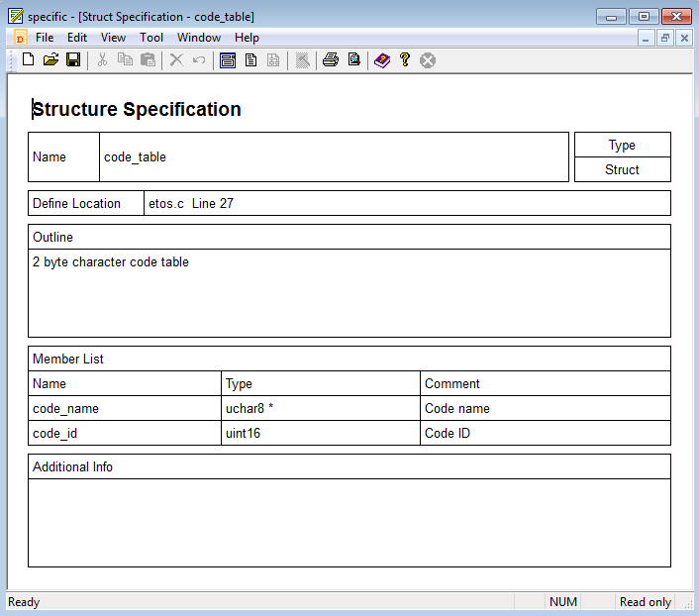
Task: Select the form view icon with blue border
Action: coord(228,59)
